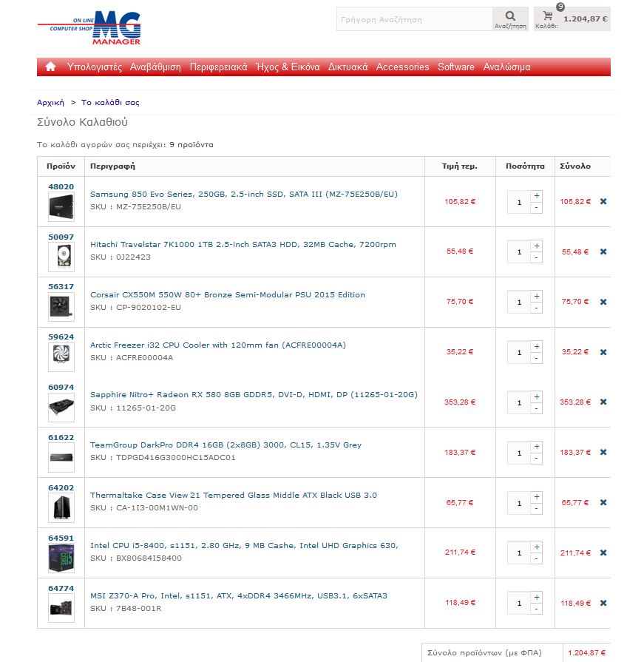This screenshot has height=662, width=644.
Task: Click the MG Manager logo
Action: click(x=89, y=28)
